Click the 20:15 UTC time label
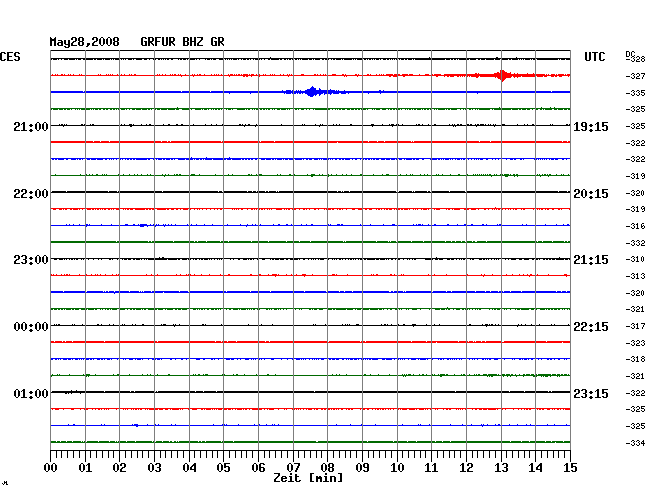 [x=591, y=194]
